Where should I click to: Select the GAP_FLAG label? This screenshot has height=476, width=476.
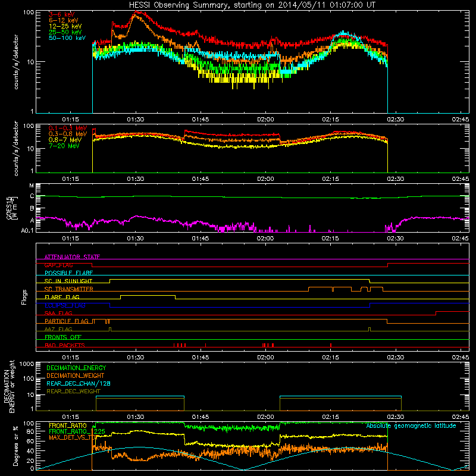pyautogui.click(x=58, y=265)
